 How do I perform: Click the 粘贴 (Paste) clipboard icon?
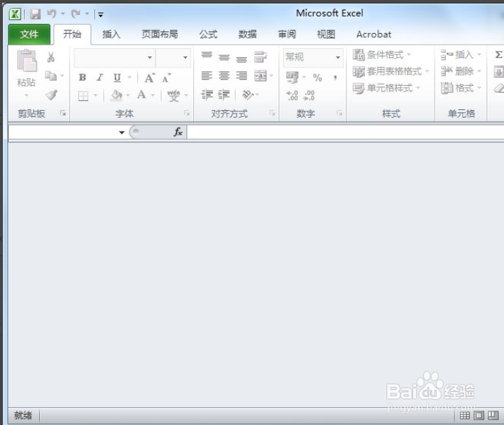click(27, 61)
